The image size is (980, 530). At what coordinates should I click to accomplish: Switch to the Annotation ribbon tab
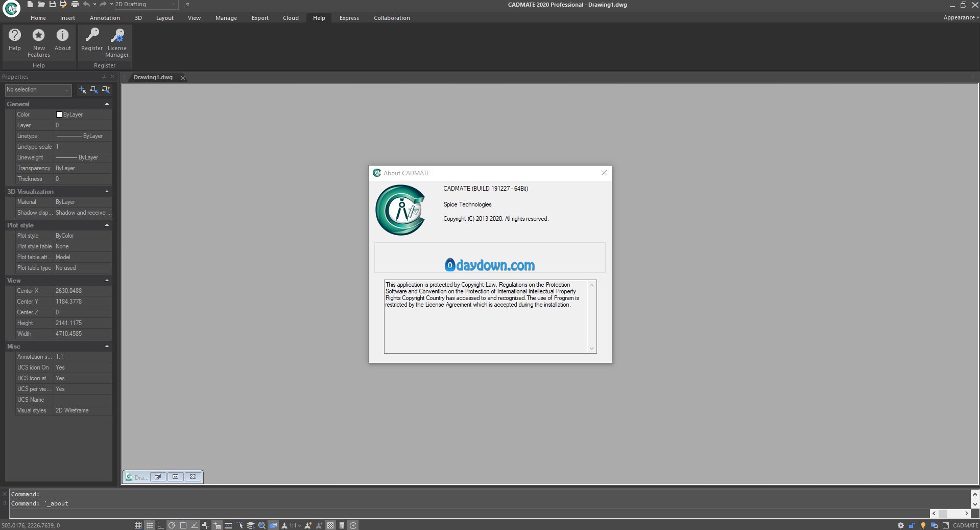tap(105, 18)
